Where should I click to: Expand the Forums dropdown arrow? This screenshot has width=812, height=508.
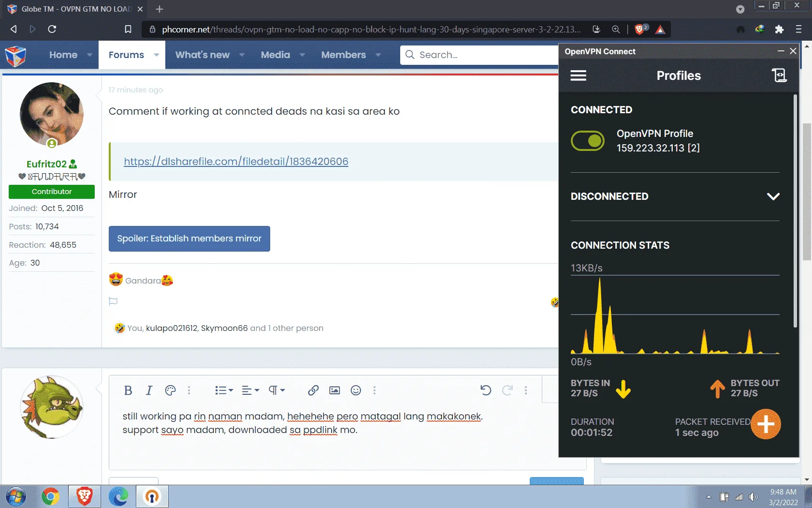156,55
